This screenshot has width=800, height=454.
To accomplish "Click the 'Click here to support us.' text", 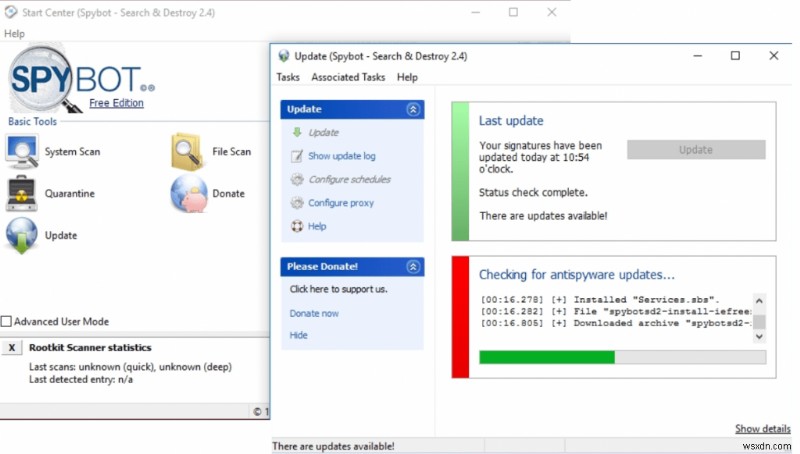I will (338, 289).
